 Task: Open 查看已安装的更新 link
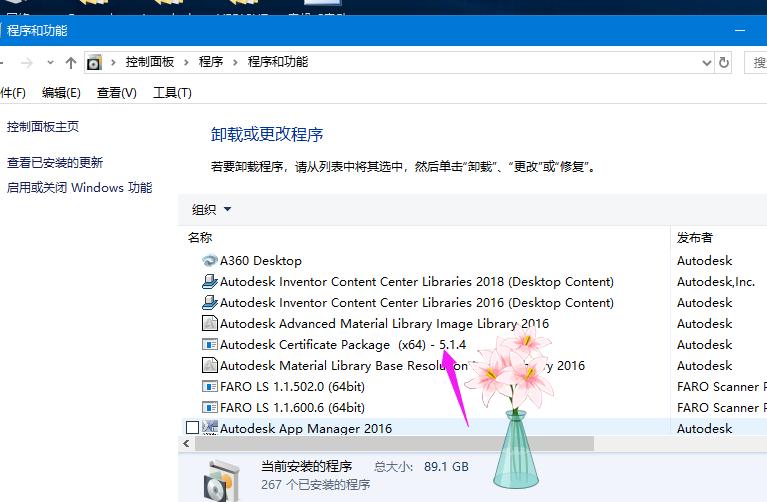(x=55, y=162)
